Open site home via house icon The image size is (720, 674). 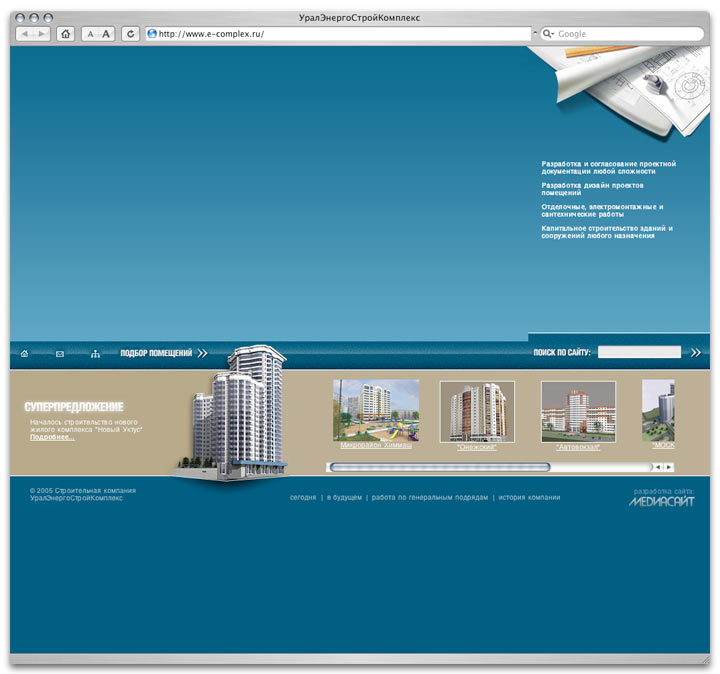tap(24, 353)
